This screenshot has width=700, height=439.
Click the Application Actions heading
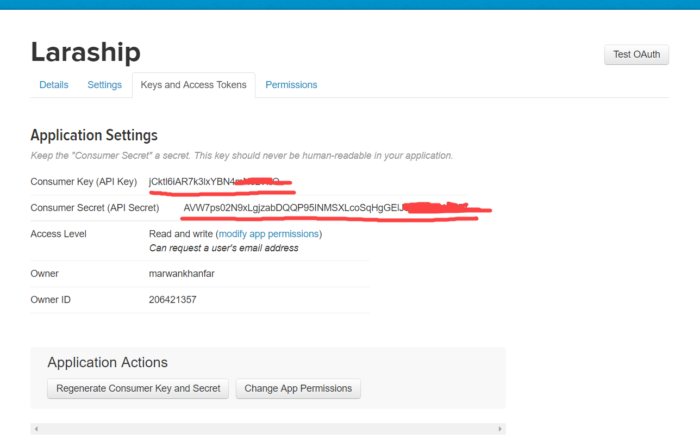pyautogui.click(x=108, y=362)
